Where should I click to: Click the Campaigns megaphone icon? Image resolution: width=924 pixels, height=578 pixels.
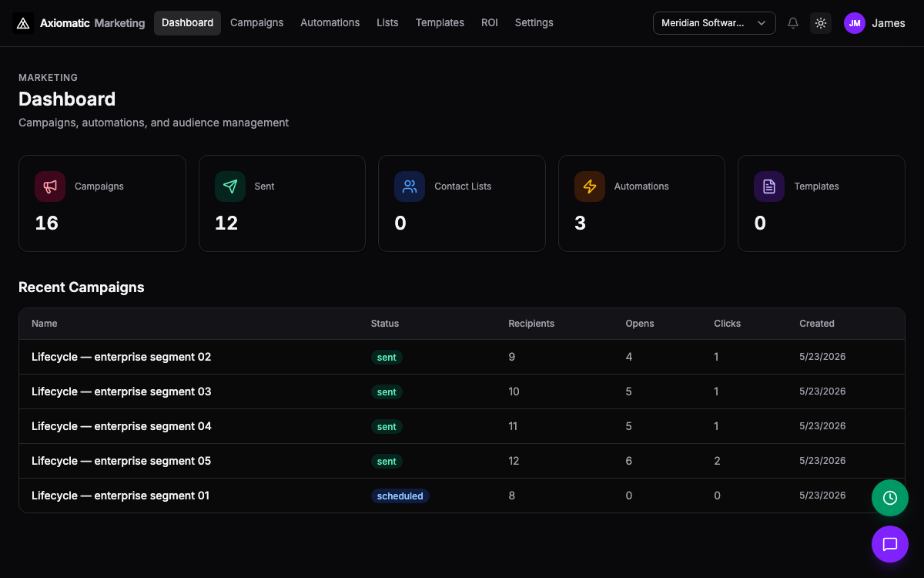tap(50, 187)
